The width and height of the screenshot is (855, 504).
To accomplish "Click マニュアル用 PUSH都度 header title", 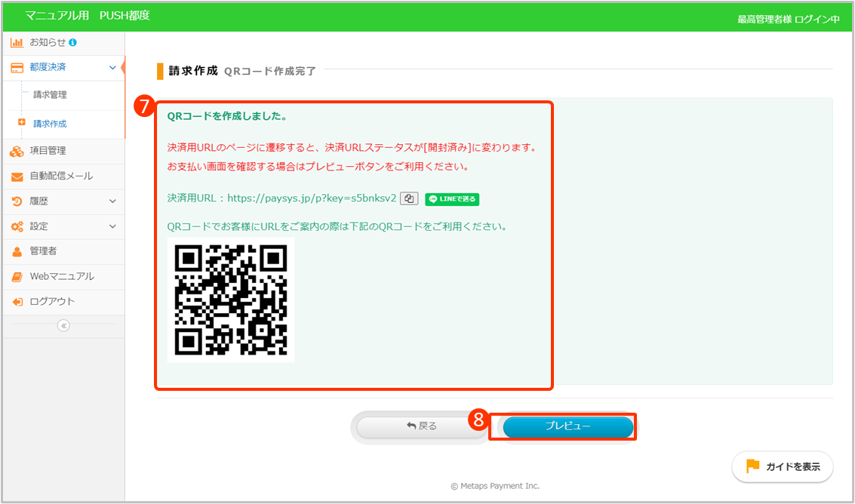I will point(88,16).
